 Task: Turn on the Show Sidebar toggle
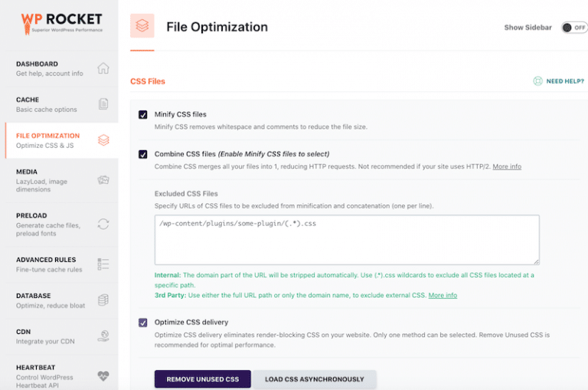pyautogui.click(x=573, y=28)
